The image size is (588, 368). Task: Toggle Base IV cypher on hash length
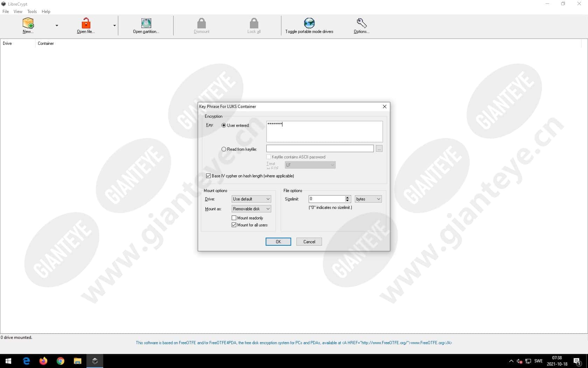(x=209, y=176)
